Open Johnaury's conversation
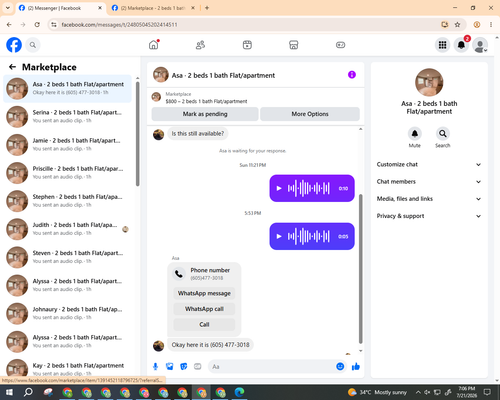The height and width of the screenshot is (400, 500). click(67, 313)
